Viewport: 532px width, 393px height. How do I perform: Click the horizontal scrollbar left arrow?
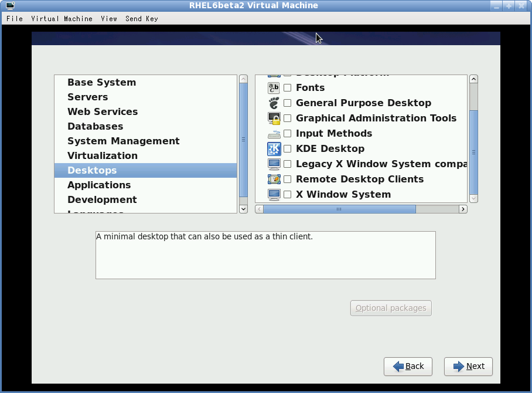(x=259, y=209)
